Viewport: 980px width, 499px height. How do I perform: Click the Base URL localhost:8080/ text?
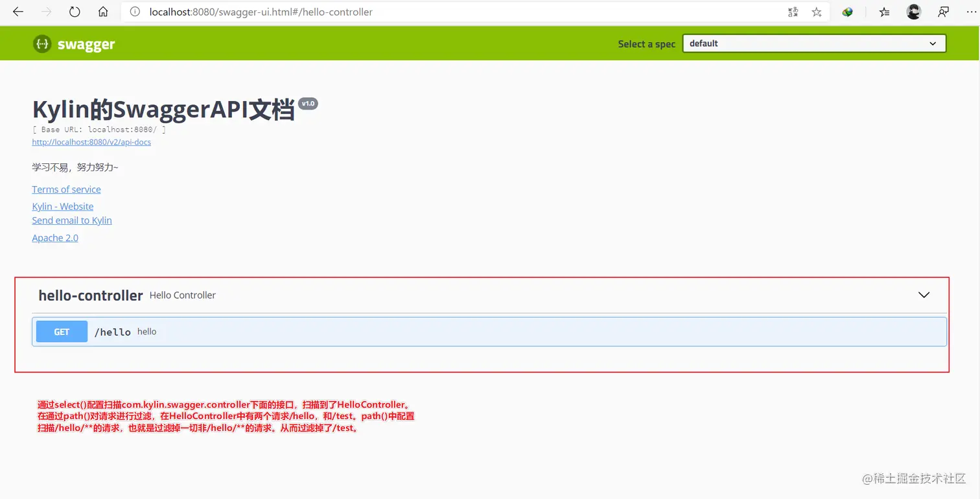click(99, 130)
